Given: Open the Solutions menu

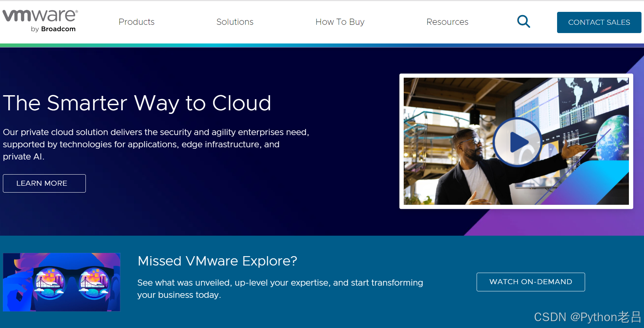Looking at the screenshot, I should [x=235, y=22].
